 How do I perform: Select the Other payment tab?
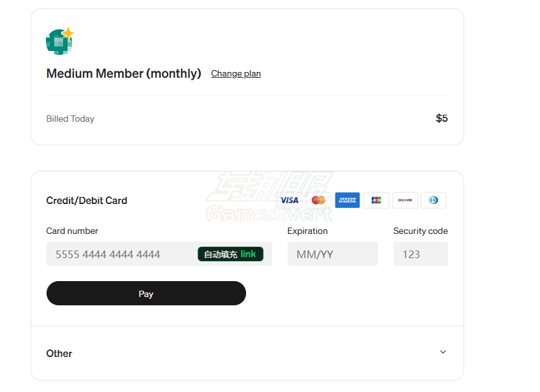pos(59,353)
